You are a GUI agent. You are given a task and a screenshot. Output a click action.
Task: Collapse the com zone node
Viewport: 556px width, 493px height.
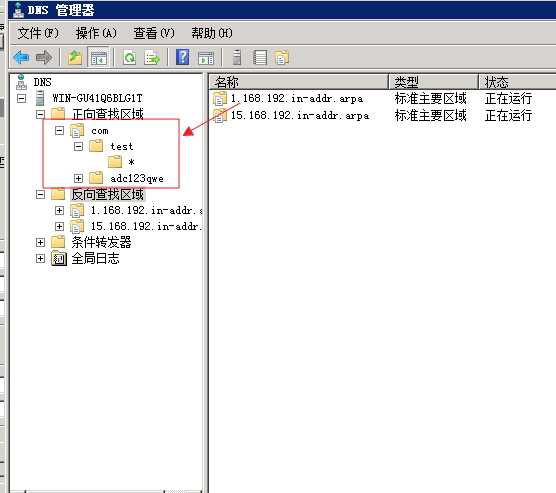point(60,131)
